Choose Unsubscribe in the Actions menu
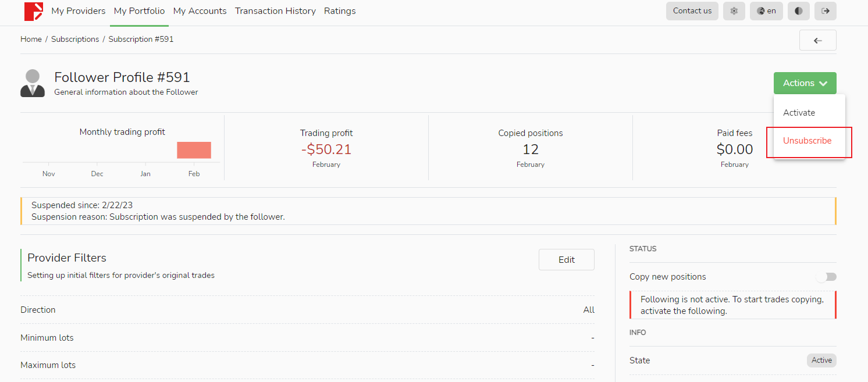Viewport: 868px width, 382px height. [807, 141]
